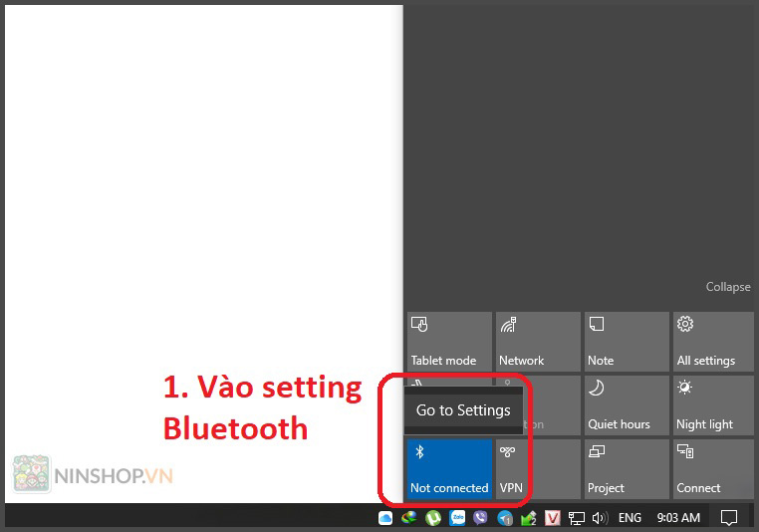The height and width of the screenshot is (532, 759).
Task: Open the Connect devices tile
Action: coord(713,468)
